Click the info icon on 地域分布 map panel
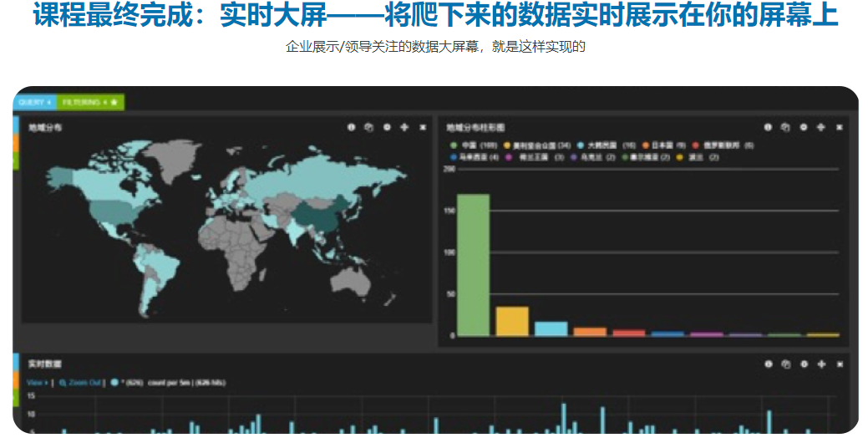 [351, 127]
